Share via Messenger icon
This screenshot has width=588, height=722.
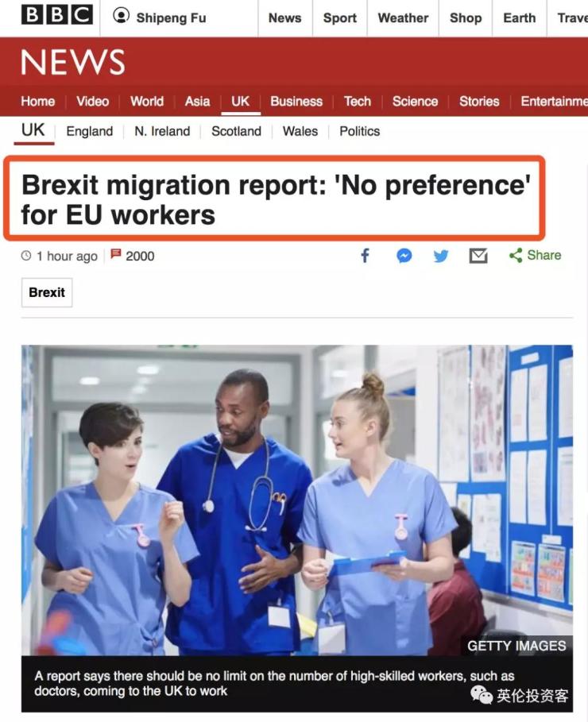pos(404,256)
